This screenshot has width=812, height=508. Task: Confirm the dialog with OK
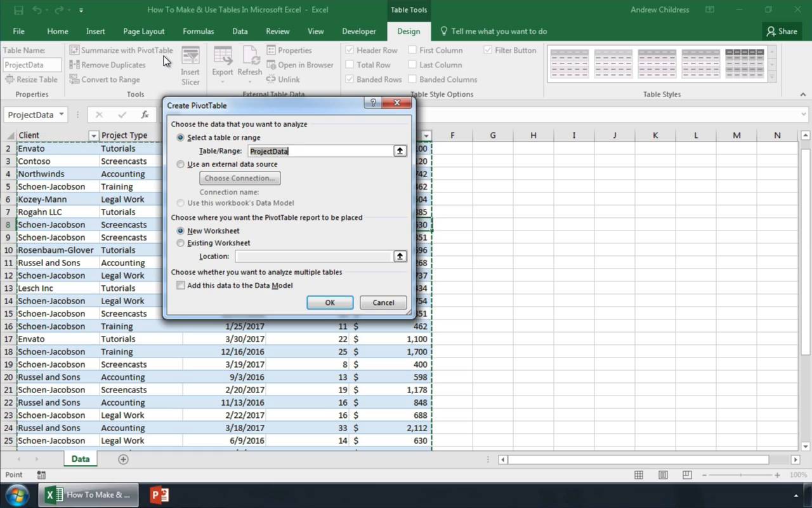[330, 303]
